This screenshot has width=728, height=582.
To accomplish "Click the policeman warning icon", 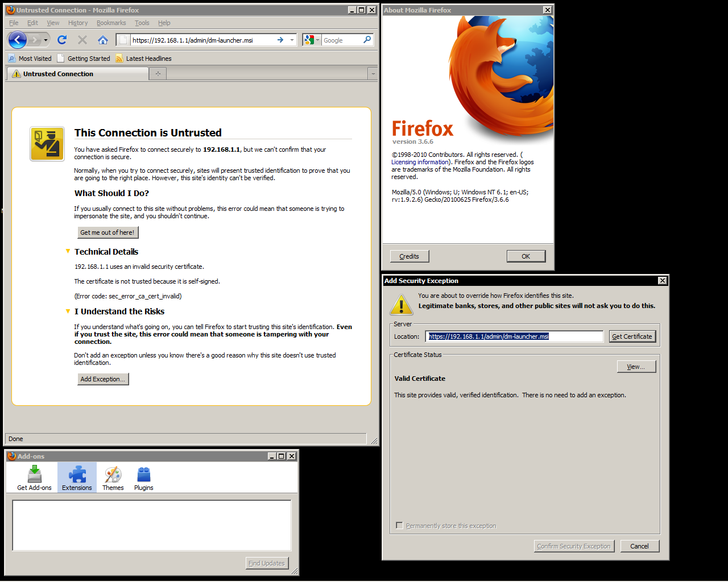I will 47,144.
